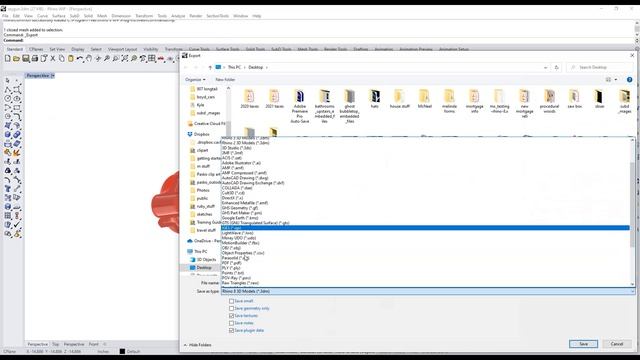Select the 2020 taxes folder thumbnail
The width and height of the screenshot is (640, 360).
coord(249,99)
